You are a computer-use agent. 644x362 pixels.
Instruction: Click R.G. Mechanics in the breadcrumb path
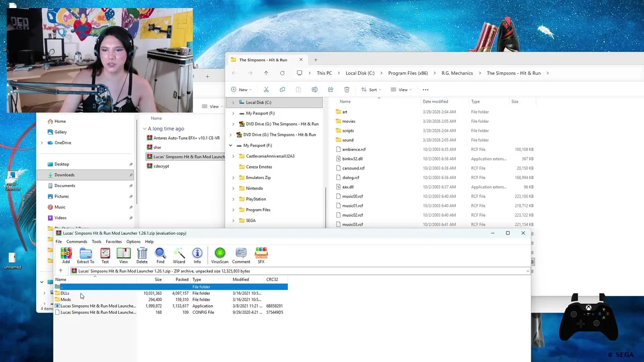click(x=457, y=73)
